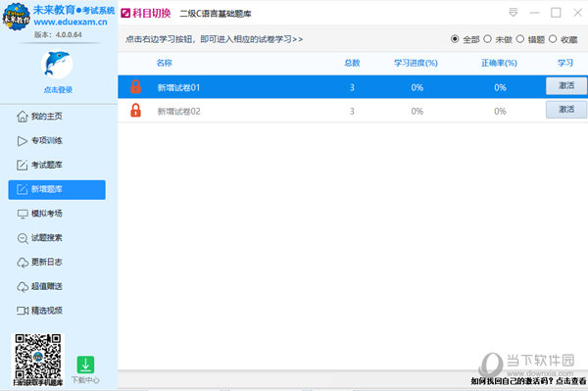The height and width of the screenshot is (391, 588).
Task: Select the 收藏 radio button
Action: coord(553,39)
